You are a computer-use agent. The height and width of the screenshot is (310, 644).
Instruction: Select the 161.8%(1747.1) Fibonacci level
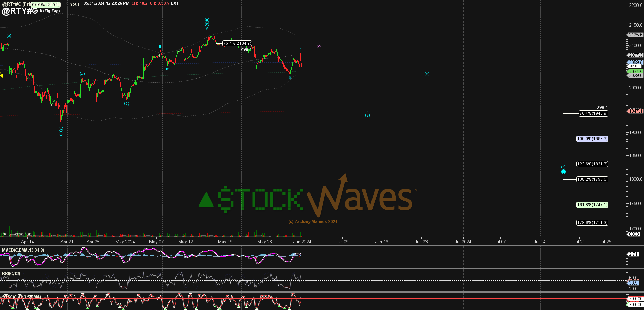[x=592, y=205]
